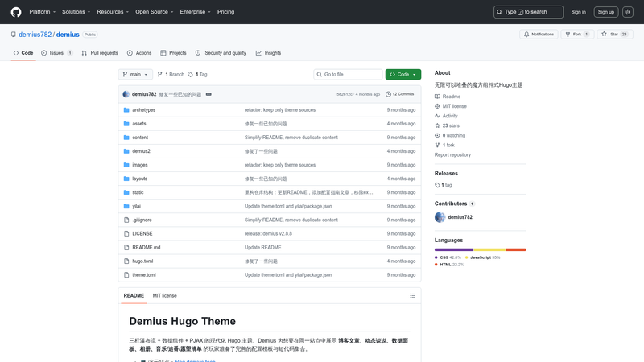Click the purple CSS segment of language bar

point(454,249)
